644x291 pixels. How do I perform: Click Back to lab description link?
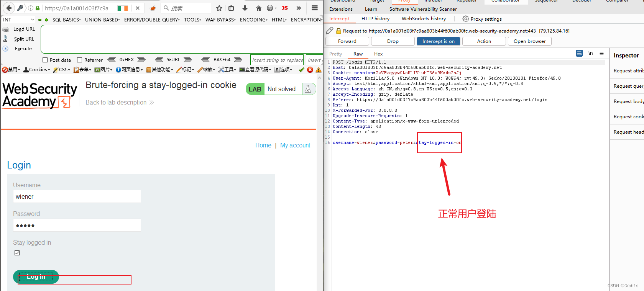120,103
